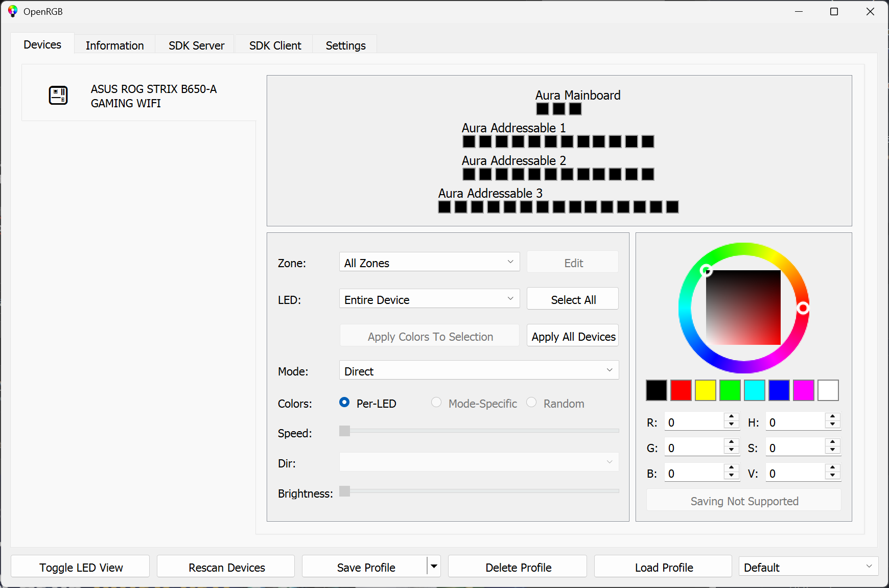Go to the Settings tab

pyautogui.click(x=346, y=45)
